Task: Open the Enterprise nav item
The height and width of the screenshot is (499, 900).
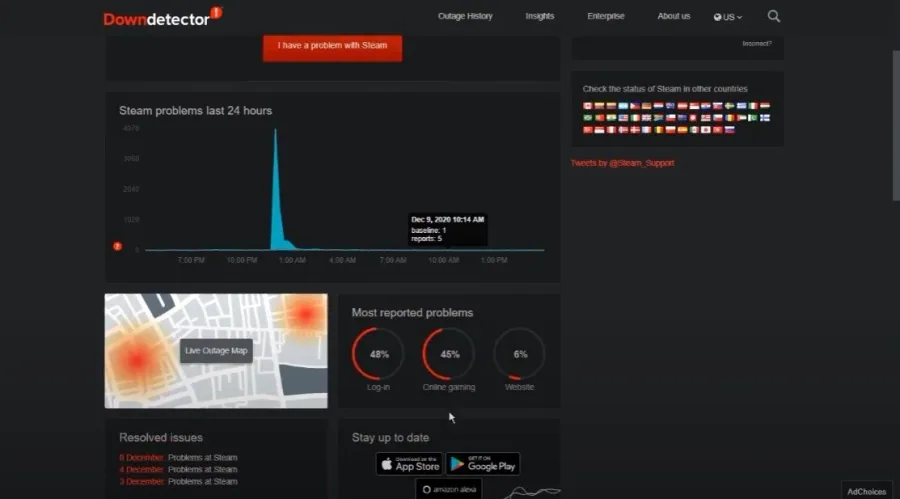Action: (x=606, y=16)
